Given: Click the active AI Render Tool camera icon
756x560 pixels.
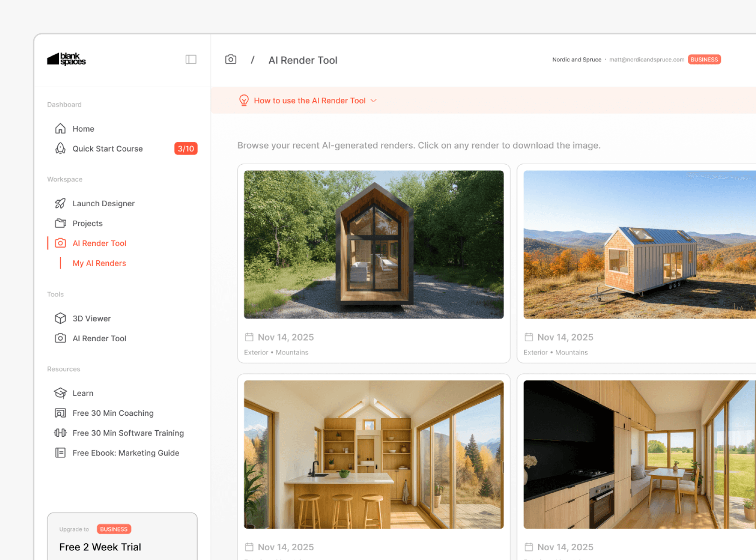Looking at the screenshot, I should pyautogui.click(x=60, y=243).
